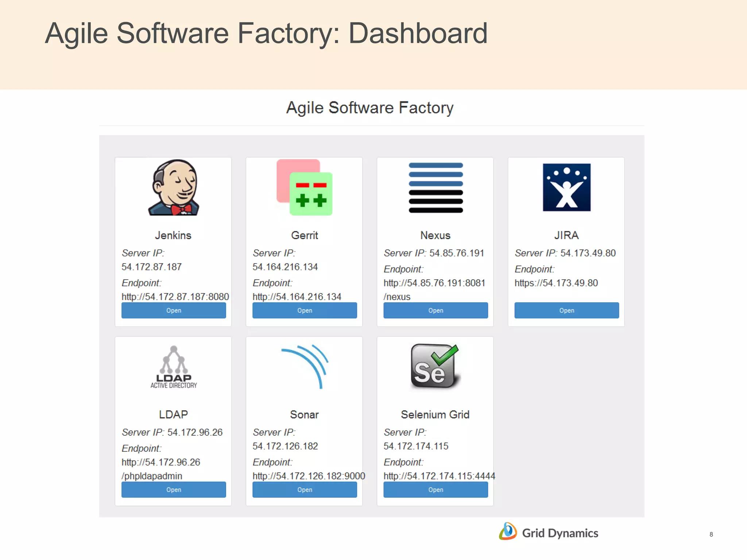Viewport: 747px width, 560px height.
Task: Open the JIRA server
Action: pyautogui.click(x=566, y=310)
